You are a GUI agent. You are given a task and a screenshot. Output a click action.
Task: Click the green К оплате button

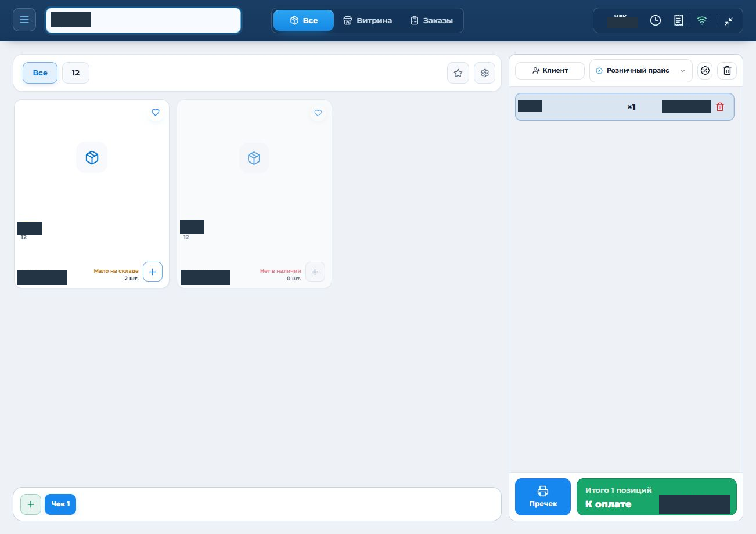tap(657, 497)
